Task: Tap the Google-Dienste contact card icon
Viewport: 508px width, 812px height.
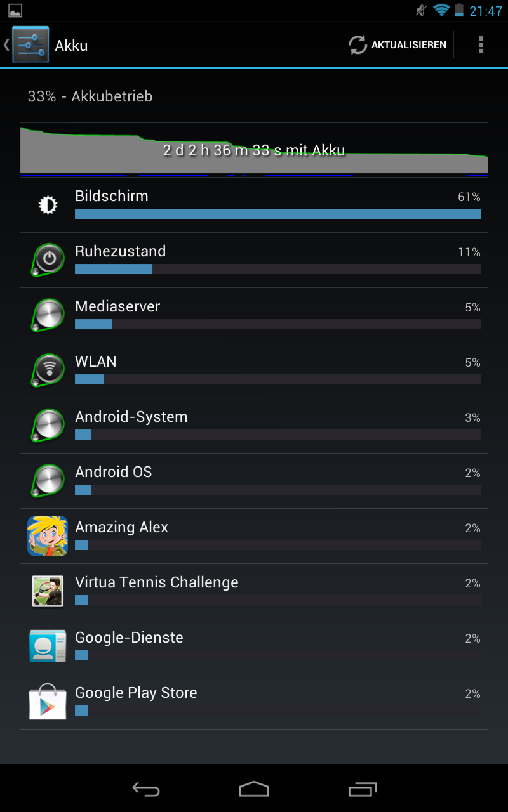Action: (48, 646)
